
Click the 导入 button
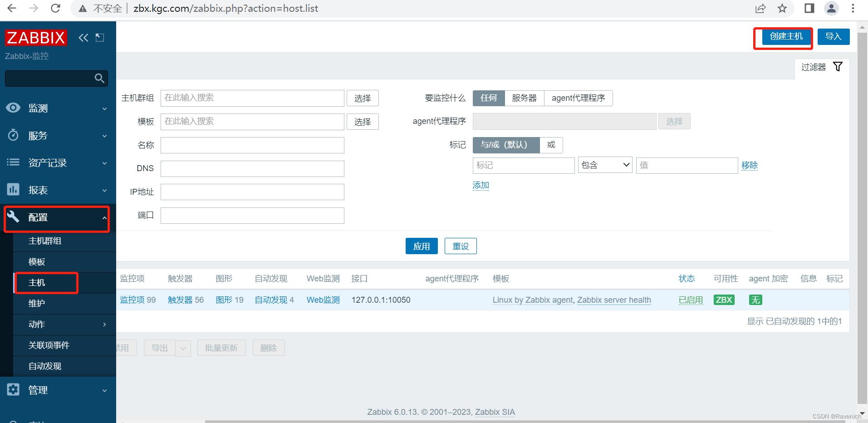(834, 37)
